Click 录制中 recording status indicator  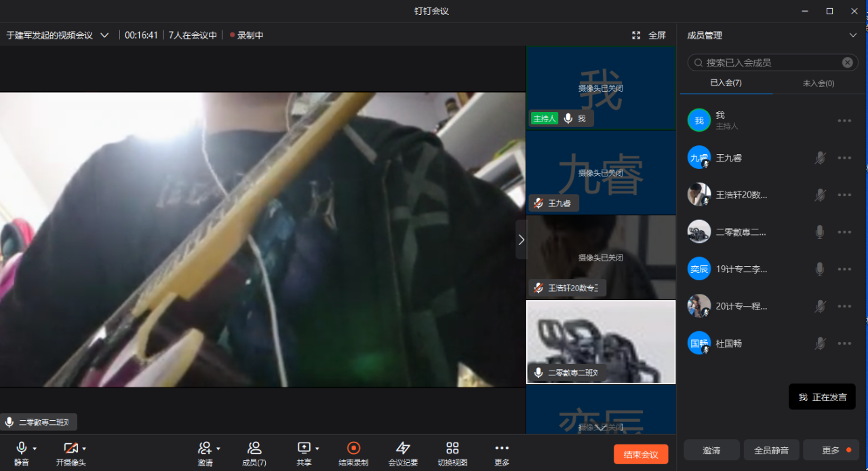[x=246, y=35]
